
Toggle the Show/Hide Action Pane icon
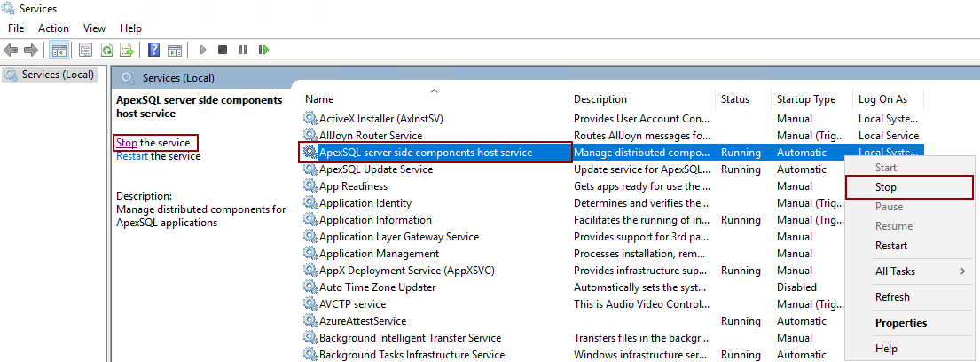(175, 50)
